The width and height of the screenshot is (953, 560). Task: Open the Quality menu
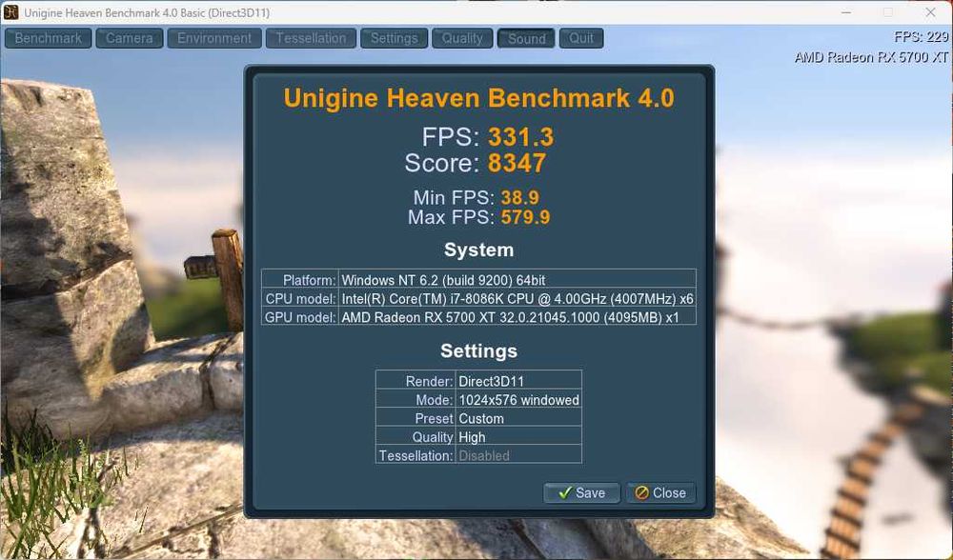tap(462, 38)
